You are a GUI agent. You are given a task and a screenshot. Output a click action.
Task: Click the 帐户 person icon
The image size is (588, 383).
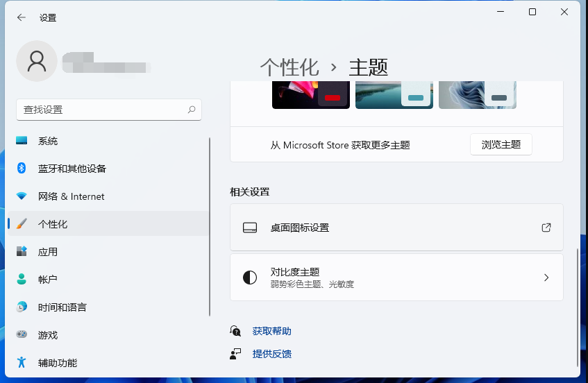[x=22, y=279]
